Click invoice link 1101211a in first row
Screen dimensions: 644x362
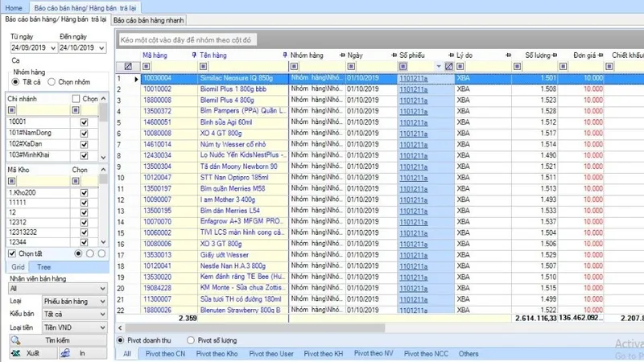412,79
